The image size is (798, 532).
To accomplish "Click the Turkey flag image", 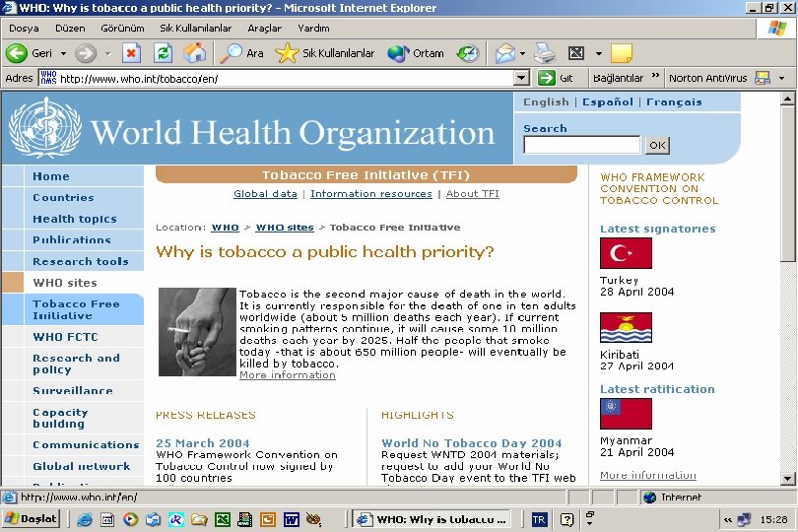I will [626, 253].
